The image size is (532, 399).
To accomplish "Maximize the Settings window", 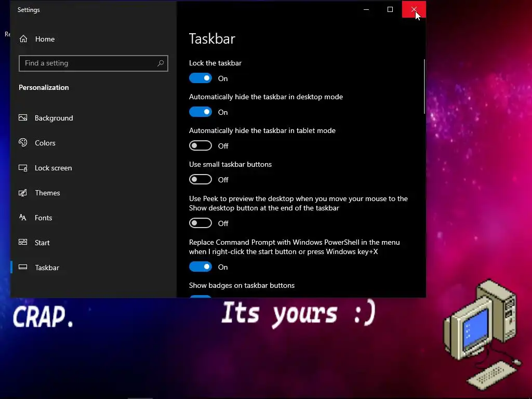I will (x=390, y=9).
